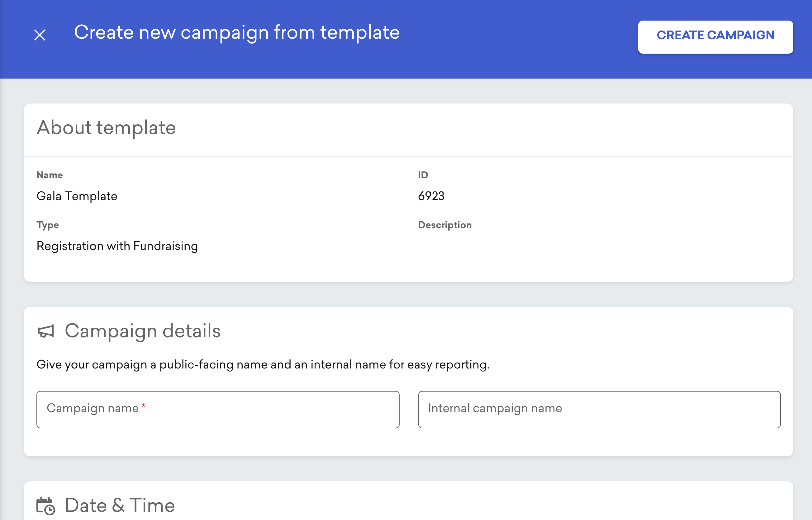Click the 'Name' field label

[x=50, y=175]
